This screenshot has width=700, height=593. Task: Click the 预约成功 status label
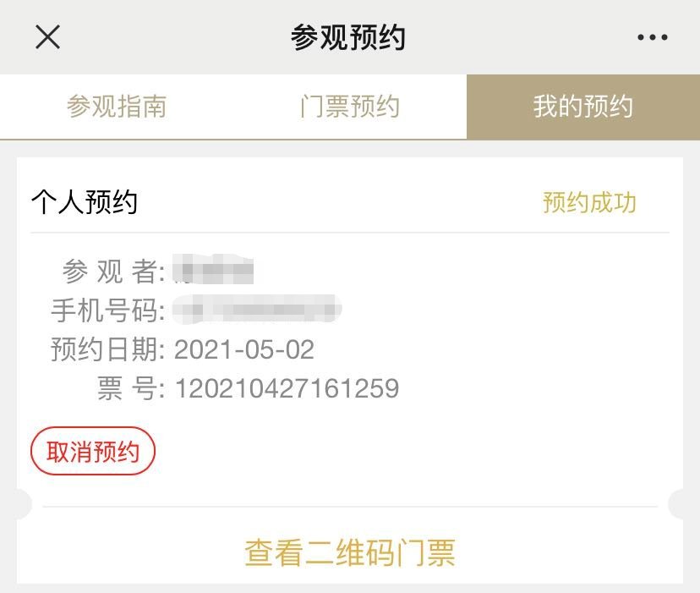[x=589, y=203]
